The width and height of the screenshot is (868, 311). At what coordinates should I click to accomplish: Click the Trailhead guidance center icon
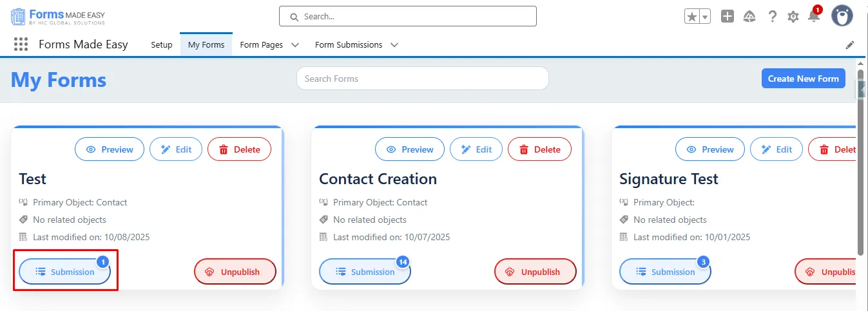749,17
